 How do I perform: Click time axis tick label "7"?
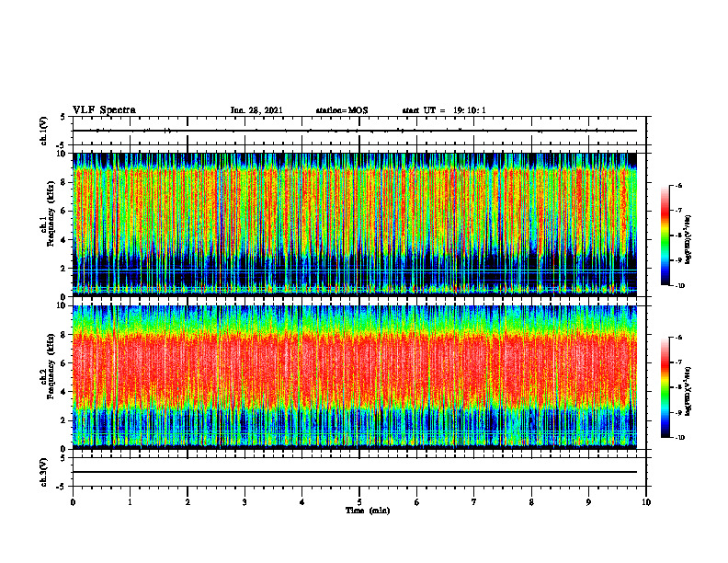(x=474, y=502)
